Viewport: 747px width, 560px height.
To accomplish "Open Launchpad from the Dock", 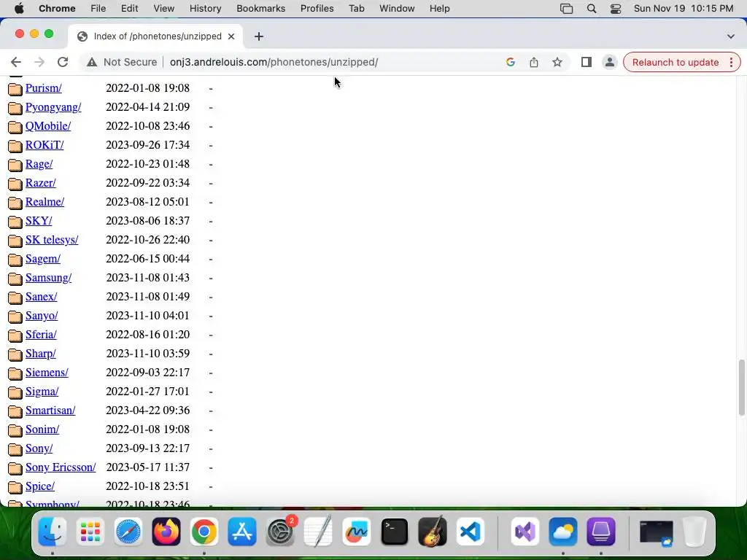I will click(90, 532).
